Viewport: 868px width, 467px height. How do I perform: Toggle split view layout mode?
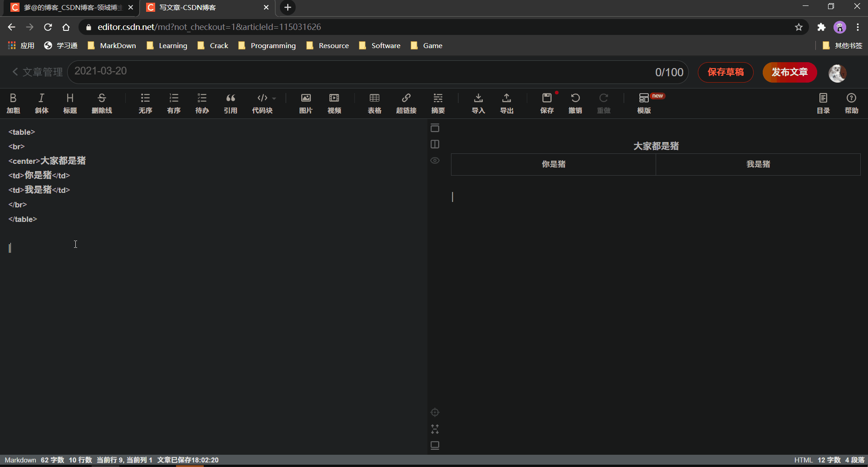435,144
